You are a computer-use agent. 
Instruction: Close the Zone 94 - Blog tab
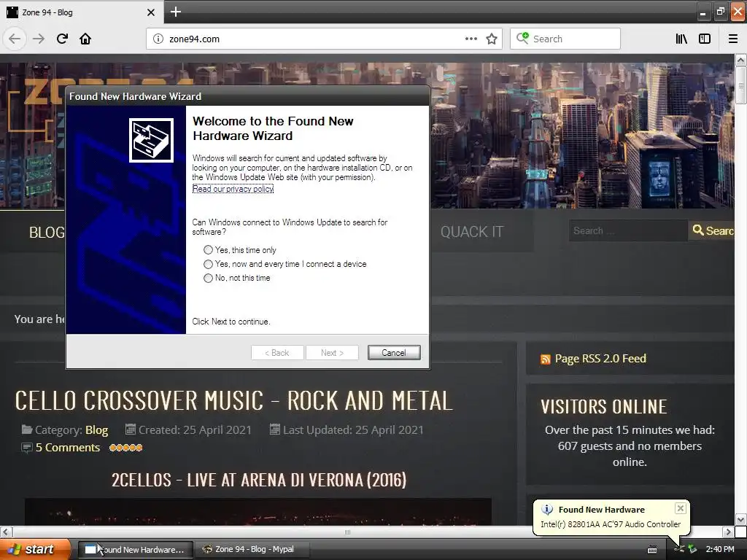[150, 12]
